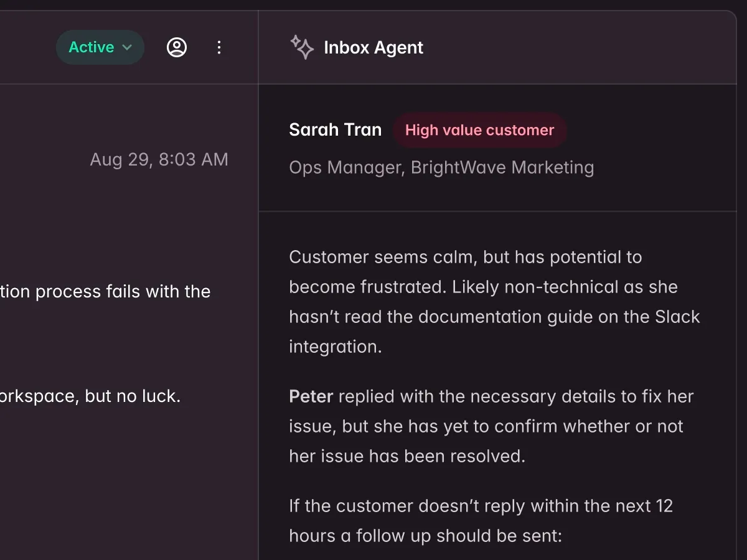The image size is (747, 560).
Task: Click the user profile circle icon
Action: point(177,47)
